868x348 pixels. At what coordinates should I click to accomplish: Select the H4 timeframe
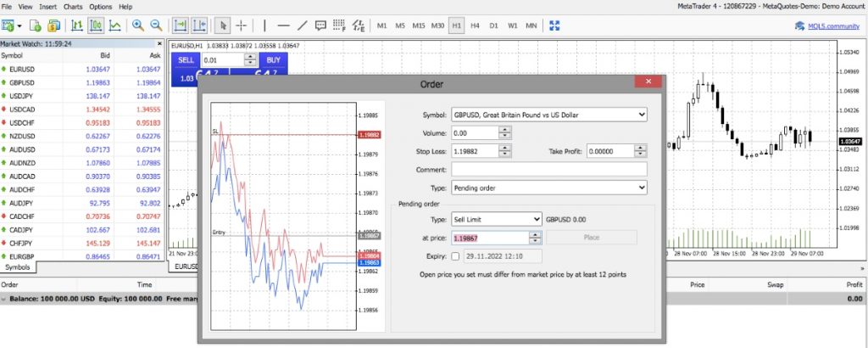pyautogui.click(x=475, y=25)
